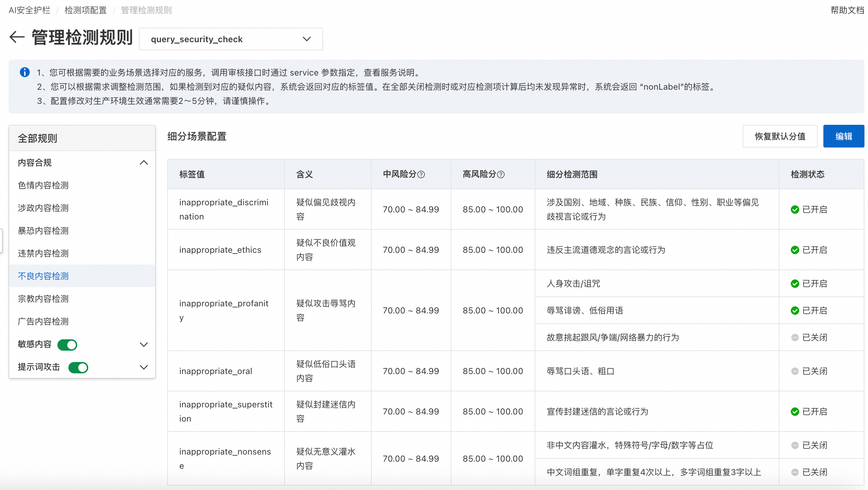Click 违反主流道德观念的言论或行为 text
868x490 pixels.
click(x=606, y=250)
